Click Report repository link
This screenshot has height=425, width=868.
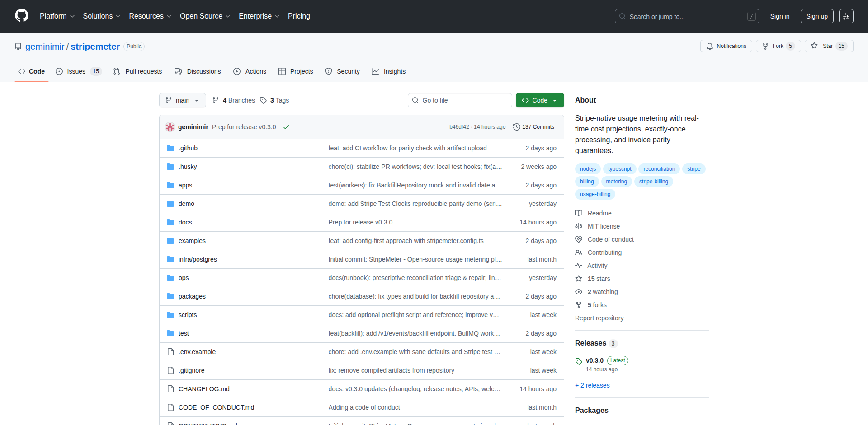point(599,318)
